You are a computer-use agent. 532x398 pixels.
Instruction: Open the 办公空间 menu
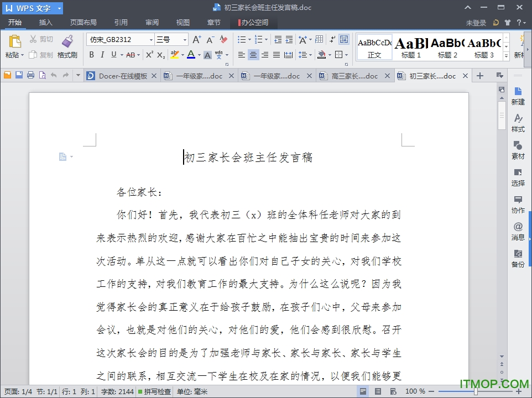(254, 23)
